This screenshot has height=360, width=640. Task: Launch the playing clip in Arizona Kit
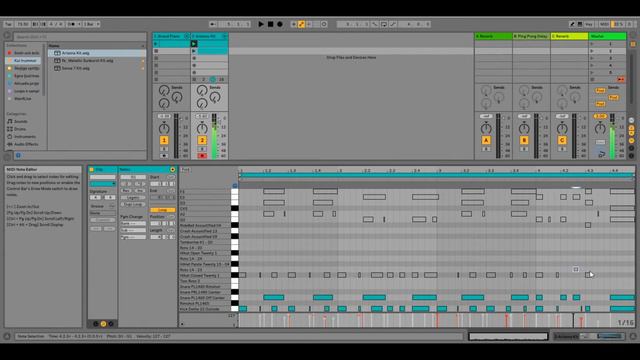point(194,44)
